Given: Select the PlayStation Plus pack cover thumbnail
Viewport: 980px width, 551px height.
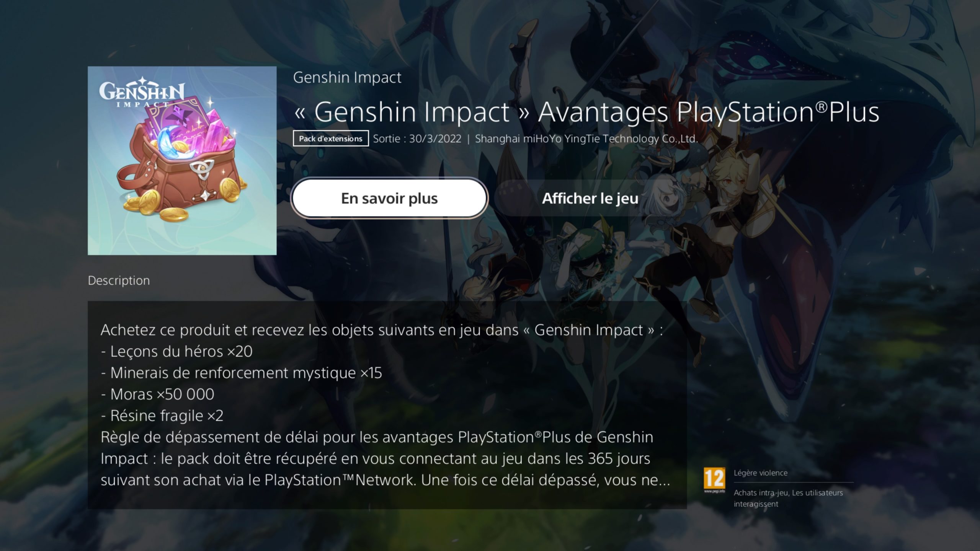Looking at the screenshot, I should tap(182, 161).
